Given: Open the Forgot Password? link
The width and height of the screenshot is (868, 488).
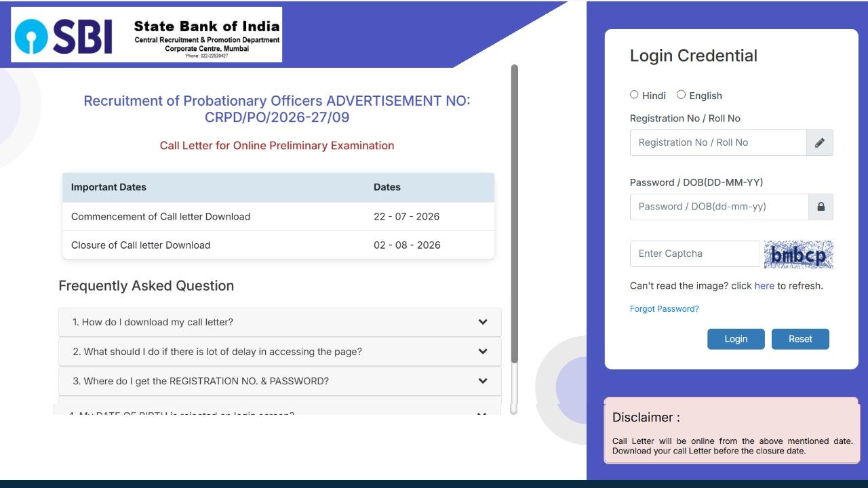Looking at the screenshot, I should point(665,309).
